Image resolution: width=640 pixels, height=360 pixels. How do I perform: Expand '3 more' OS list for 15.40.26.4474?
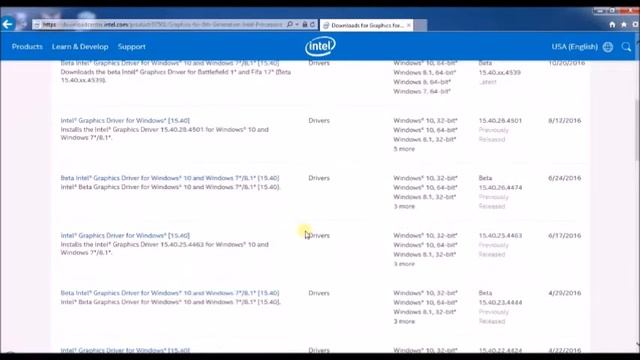coord(404,207)
